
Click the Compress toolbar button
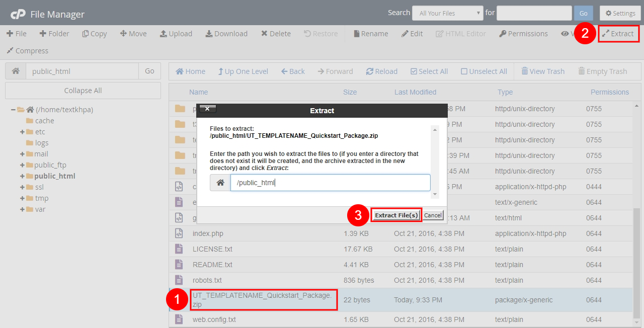pos(27,51)
